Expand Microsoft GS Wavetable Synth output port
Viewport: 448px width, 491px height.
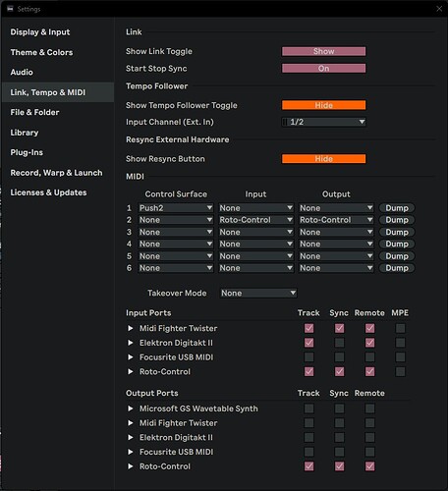pos(131,409)
